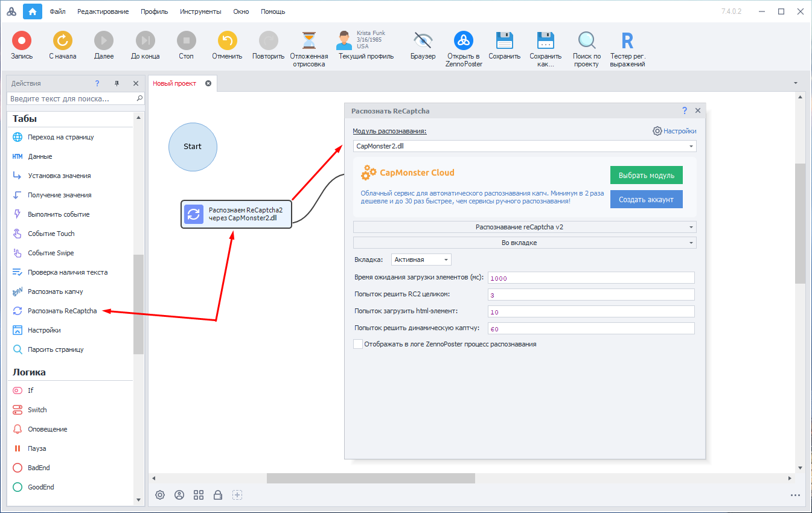Open the Распознавание reCaptcha v2 dropdown
The width and height of the screenshot is (812, 513).
524,227
